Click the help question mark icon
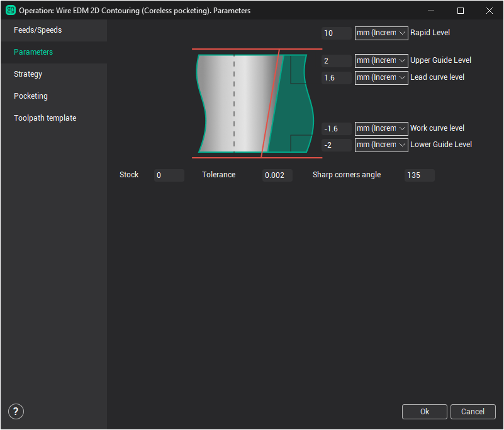The image size is (504, 430). 16,412
